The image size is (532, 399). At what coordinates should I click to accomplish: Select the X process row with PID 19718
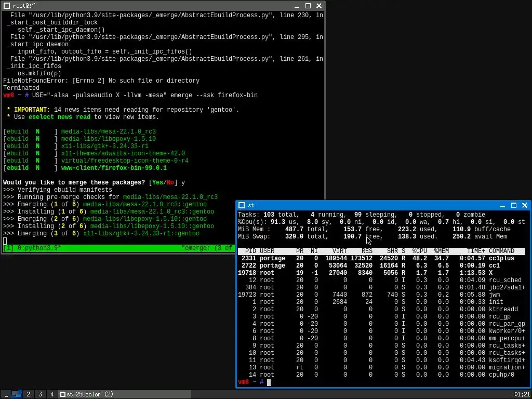pos(381,273)
